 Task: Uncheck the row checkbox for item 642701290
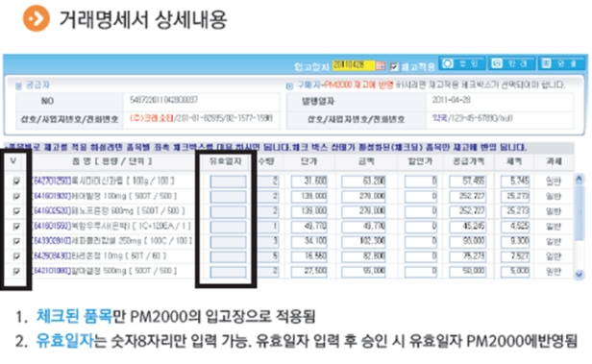(16, 182)
